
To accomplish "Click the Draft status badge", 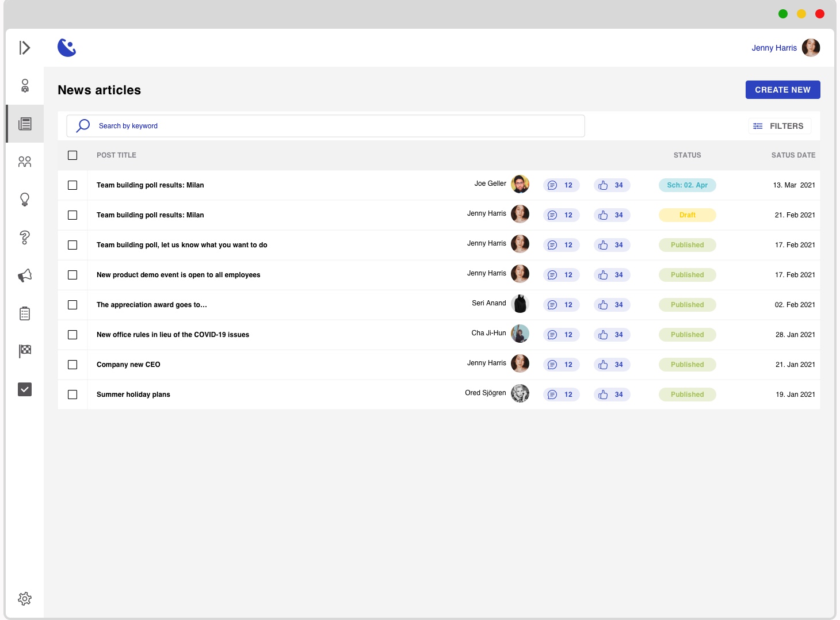I will [x=687, y=215].
